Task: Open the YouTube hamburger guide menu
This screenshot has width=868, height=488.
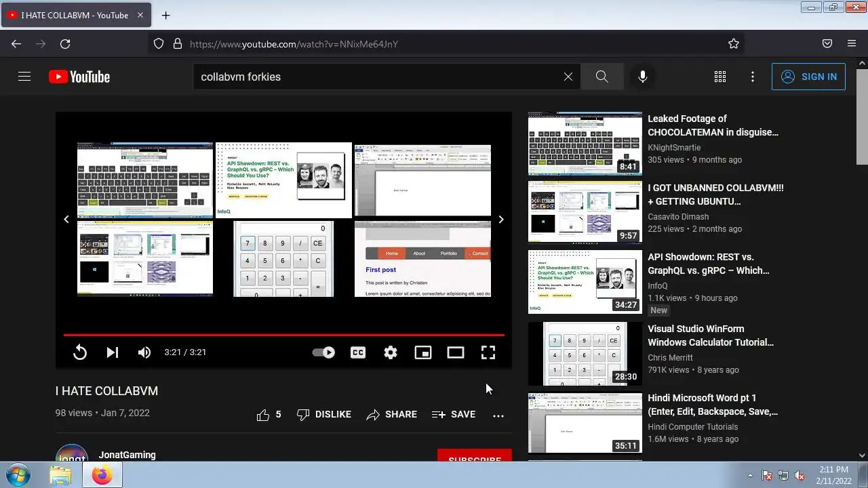Action: pyautogui.click(x=24, y=77)
